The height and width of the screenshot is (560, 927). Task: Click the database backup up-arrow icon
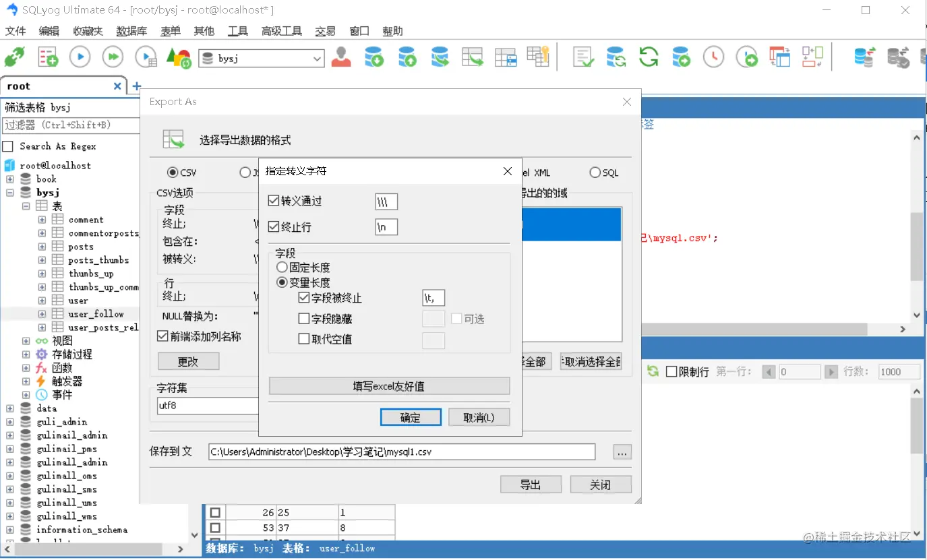click(407, 57)
